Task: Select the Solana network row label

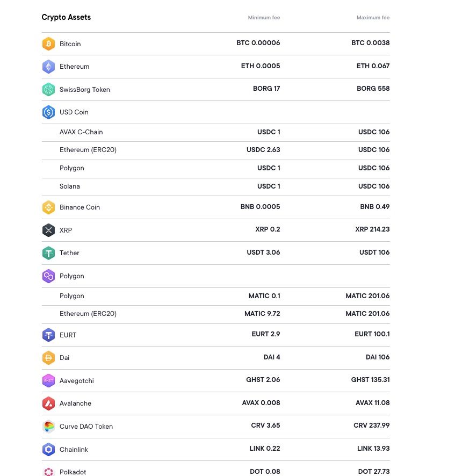Action: [x=70, y=186]
